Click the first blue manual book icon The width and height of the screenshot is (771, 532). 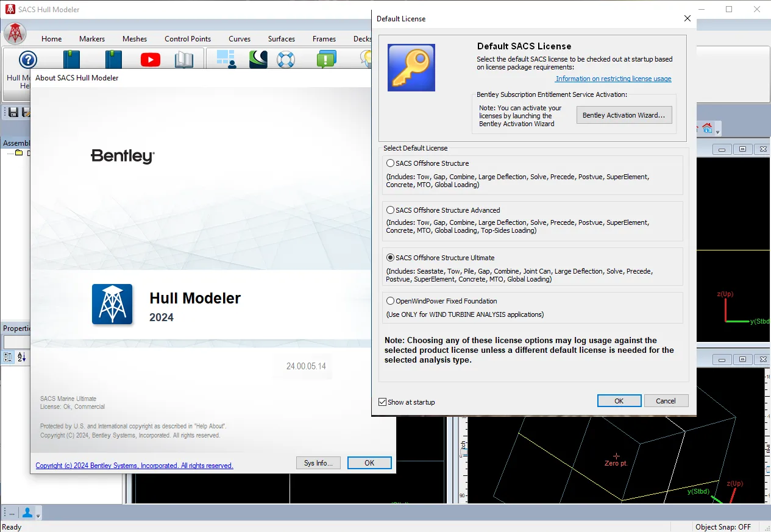tap(72, 59)
